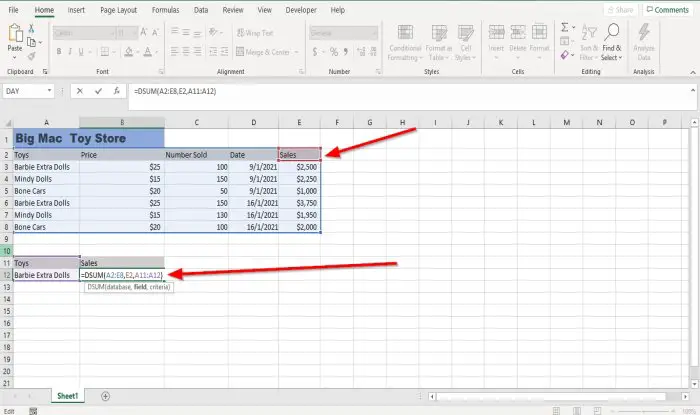Click the Clear eraser icon
Screen dimensions: 700x415
(565, 55)
